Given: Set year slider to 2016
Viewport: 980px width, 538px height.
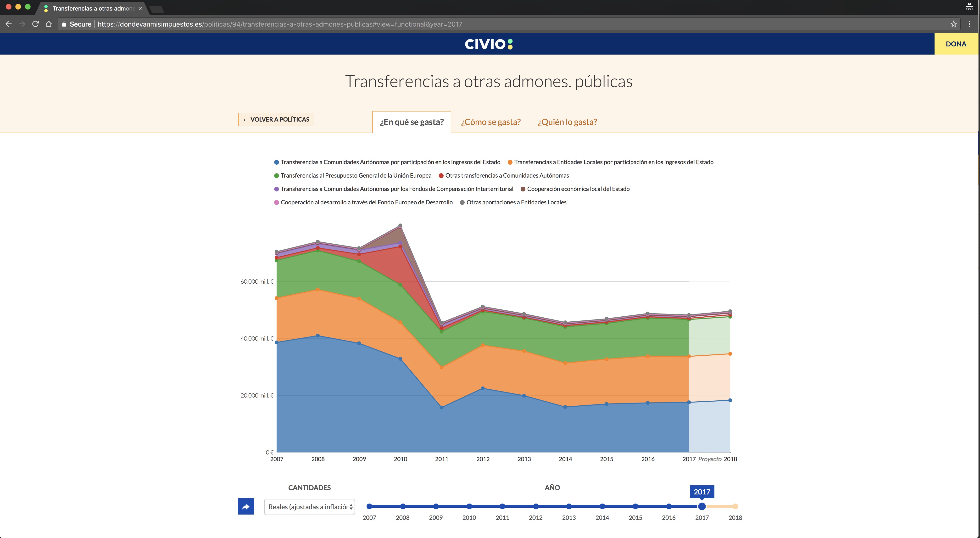Looking at the screenshot, I should [669, 506].
